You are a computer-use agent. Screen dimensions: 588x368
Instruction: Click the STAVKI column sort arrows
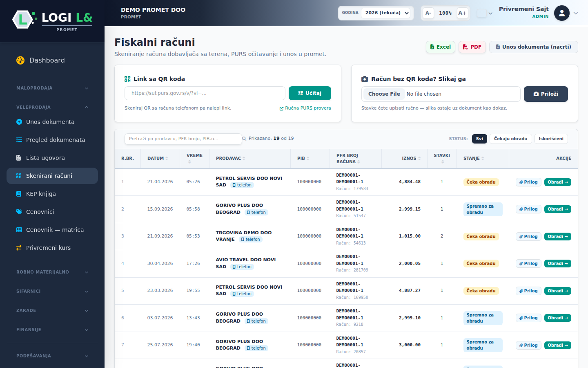point(443,162)
